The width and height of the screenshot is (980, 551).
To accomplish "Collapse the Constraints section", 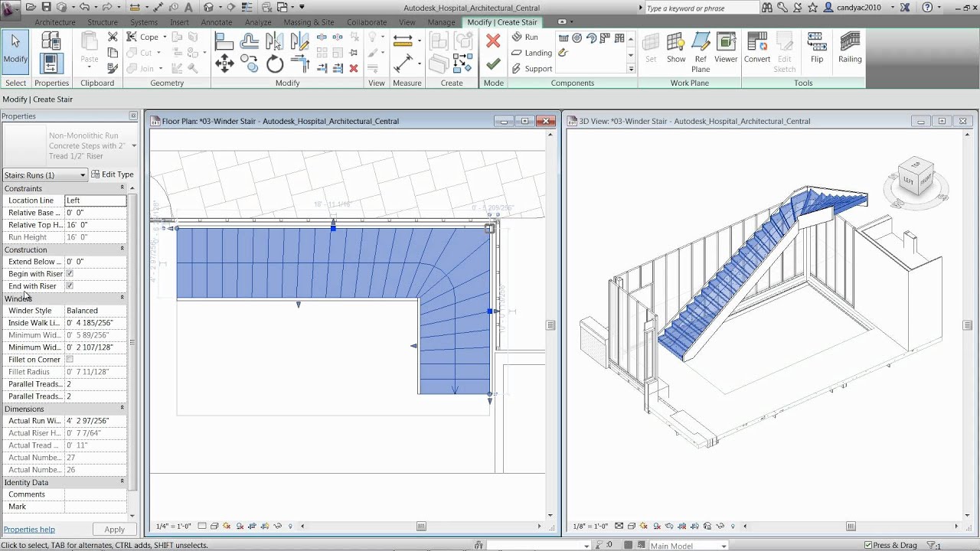I will pyautogui.click(x=122, y=187).
